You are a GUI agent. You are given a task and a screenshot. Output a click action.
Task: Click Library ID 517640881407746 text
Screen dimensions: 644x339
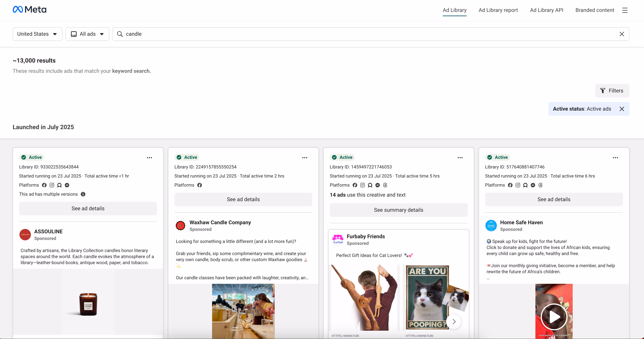(515, 167)
